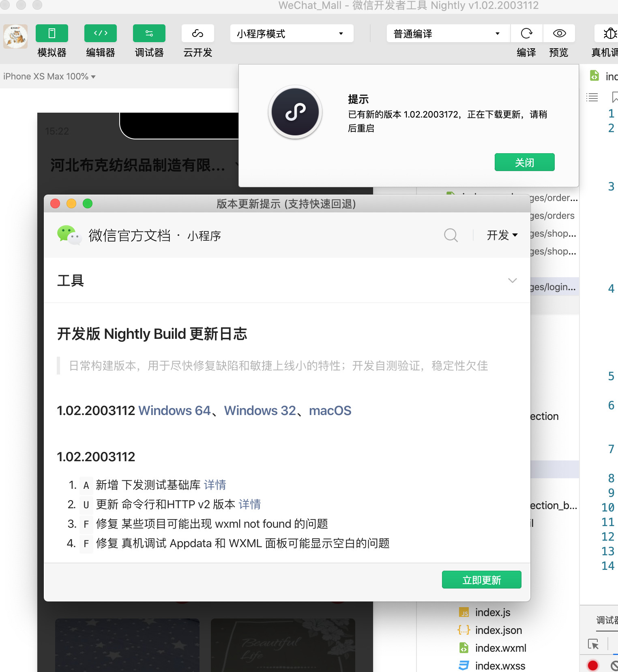Click the clear console icon in debugger
This screenshot has width=618, height=672.
point(614,665)
